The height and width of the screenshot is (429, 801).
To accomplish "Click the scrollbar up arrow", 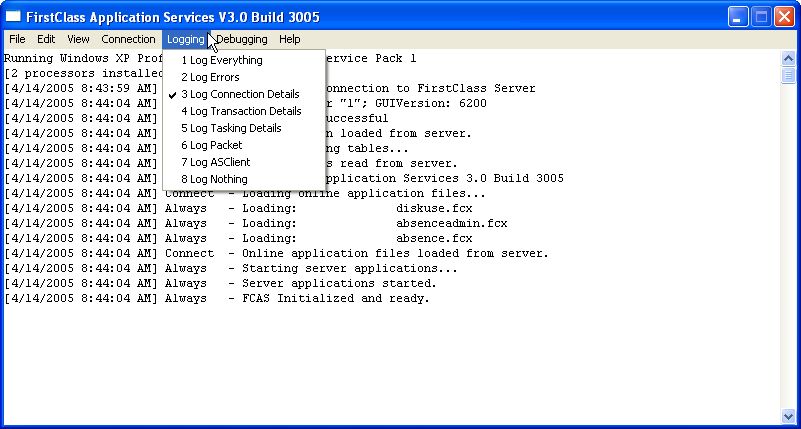I will (788, 59).
